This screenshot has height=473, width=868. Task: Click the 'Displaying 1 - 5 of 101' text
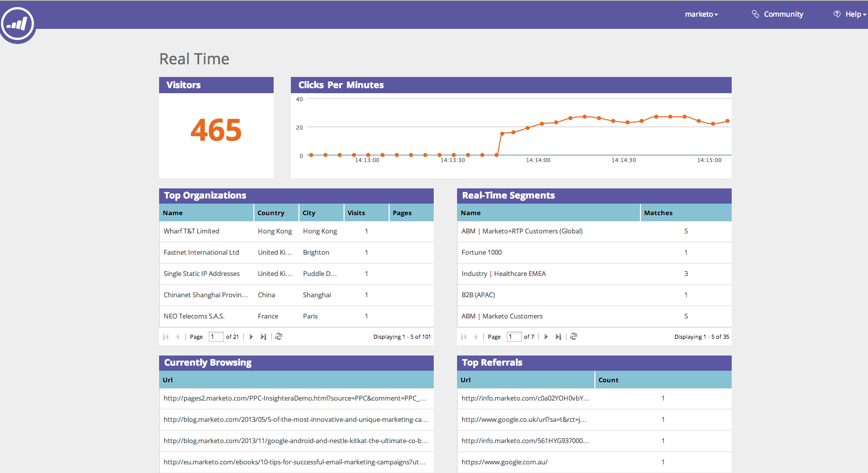(x=402, y=337)
